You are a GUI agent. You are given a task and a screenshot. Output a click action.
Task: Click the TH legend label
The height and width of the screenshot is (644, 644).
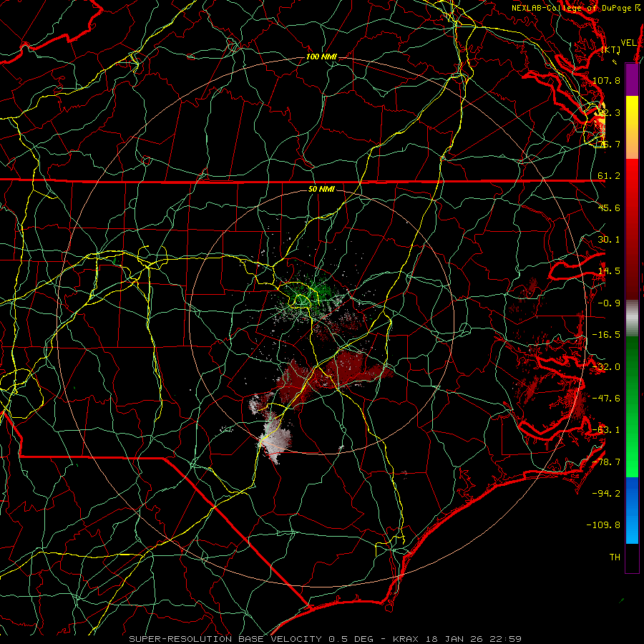615,557
